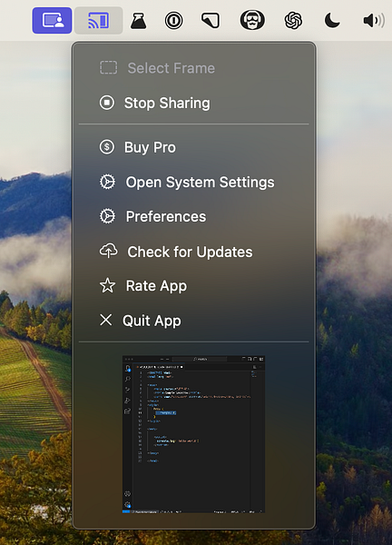Click the shared code editor preview thumbnail

(194, 434)
